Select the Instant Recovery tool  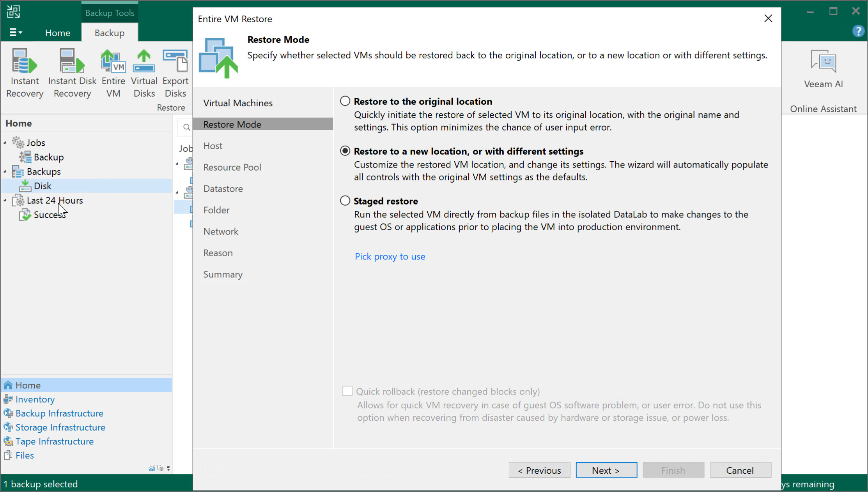click(x=24, y=72)
